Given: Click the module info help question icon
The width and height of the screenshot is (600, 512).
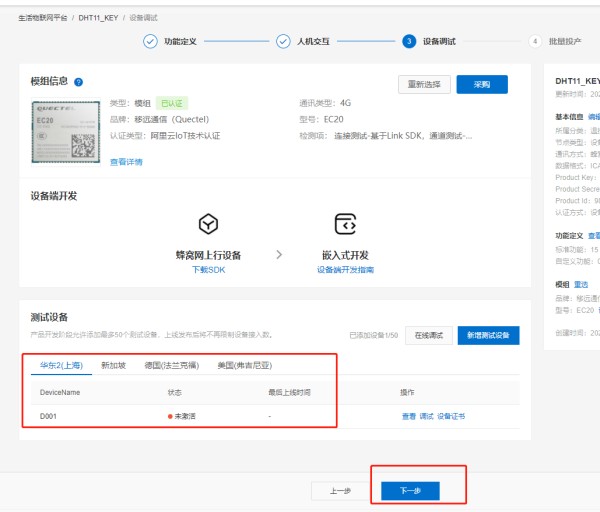Looking at the screenshot, I should (x=79, y=83).
